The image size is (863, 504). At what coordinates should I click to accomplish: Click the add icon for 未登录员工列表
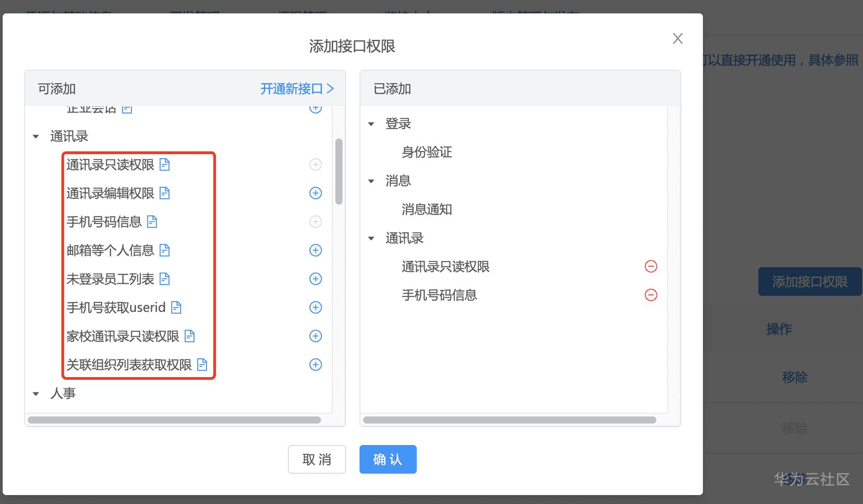pos(315,279)
